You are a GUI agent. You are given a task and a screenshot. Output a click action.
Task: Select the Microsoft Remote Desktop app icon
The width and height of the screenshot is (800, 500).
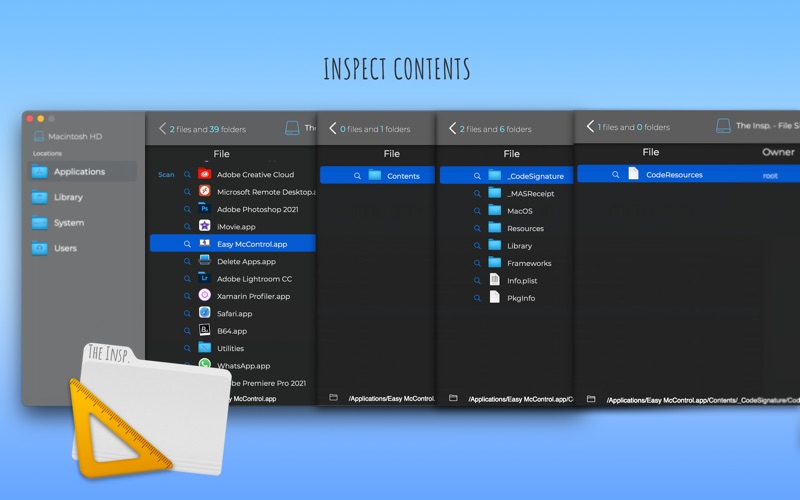click(x=205, y=191)
